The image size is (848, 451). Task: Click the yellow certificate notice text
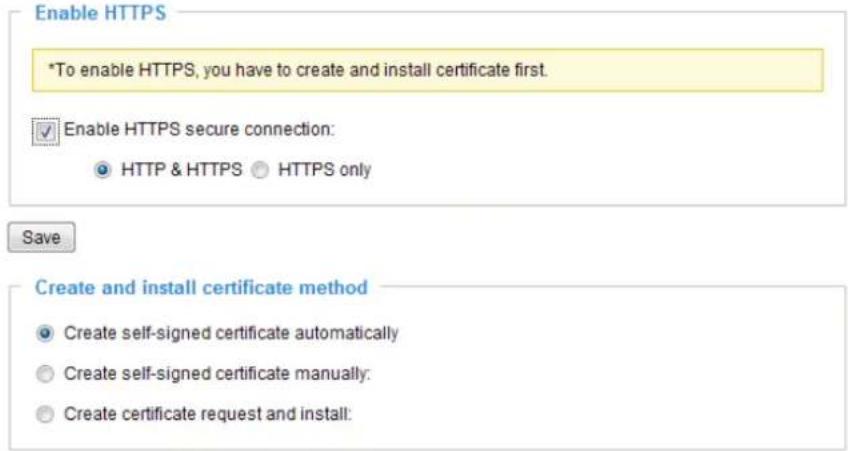tap(298, 70)
